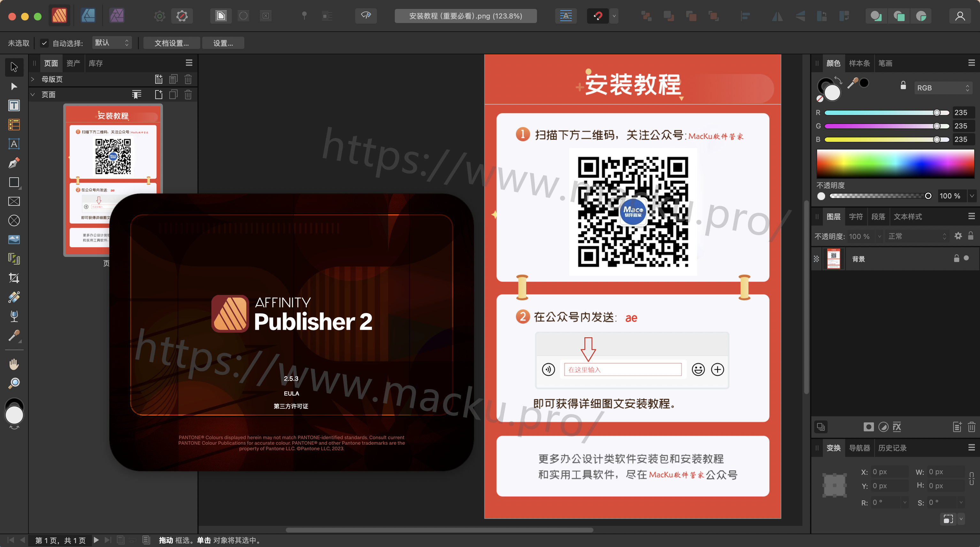The height and width of the screenshot is (547, 980).
Task: Select the Move tool arrow
Action: [14, 67]
